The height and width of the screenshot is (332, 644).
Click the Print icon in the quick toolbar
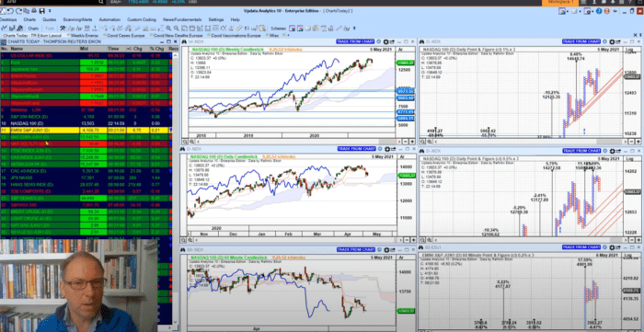34,10
